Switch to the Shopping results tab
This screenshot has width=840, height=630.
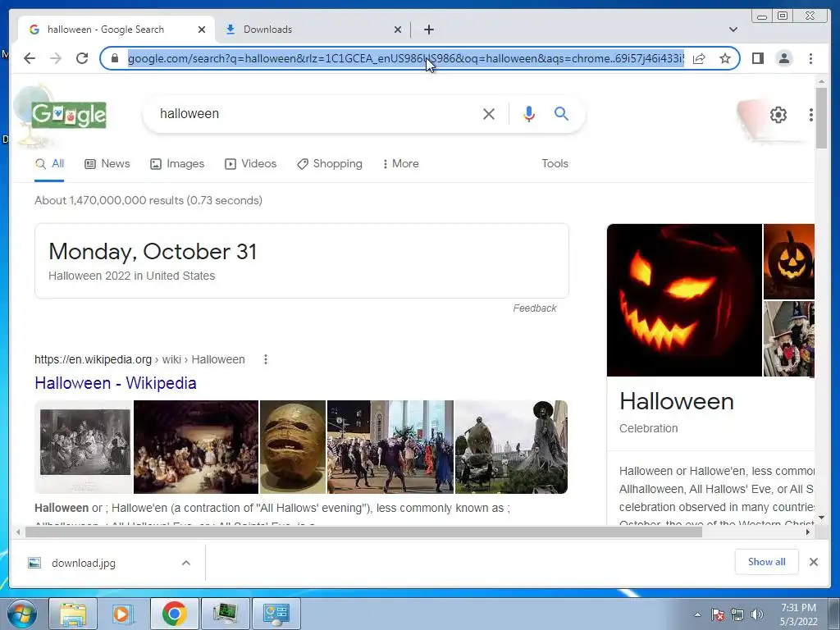coord(330,164)
